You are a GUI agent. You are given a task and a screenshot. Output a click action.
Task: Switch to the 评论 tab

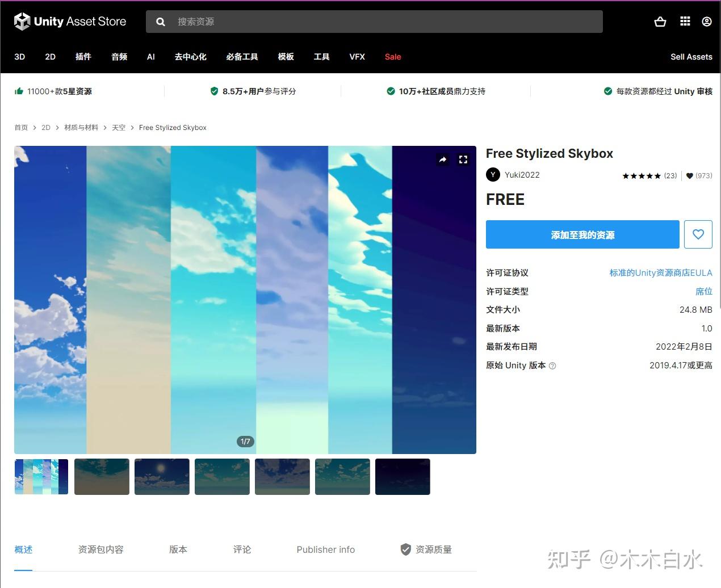(241, 549)
